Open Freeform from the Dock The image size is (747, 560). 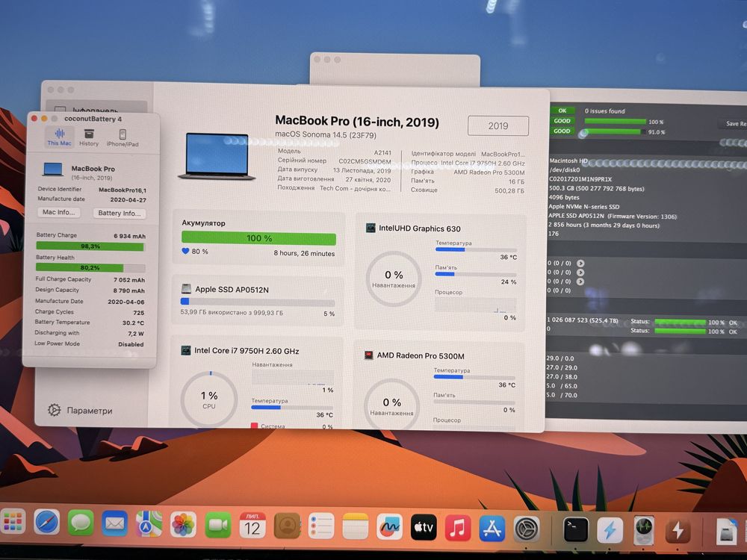389,526
